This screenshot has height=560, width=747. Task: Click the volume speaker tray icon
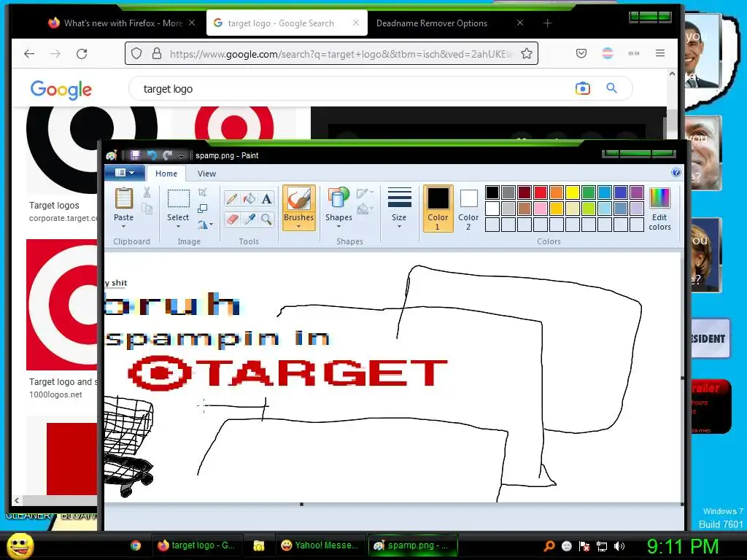619,546
